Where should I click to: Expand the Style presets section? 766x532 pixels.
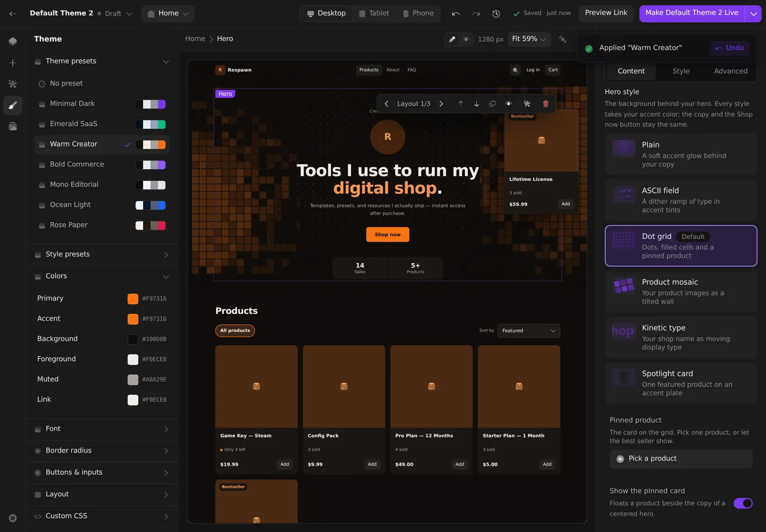[x=102, y=254]
